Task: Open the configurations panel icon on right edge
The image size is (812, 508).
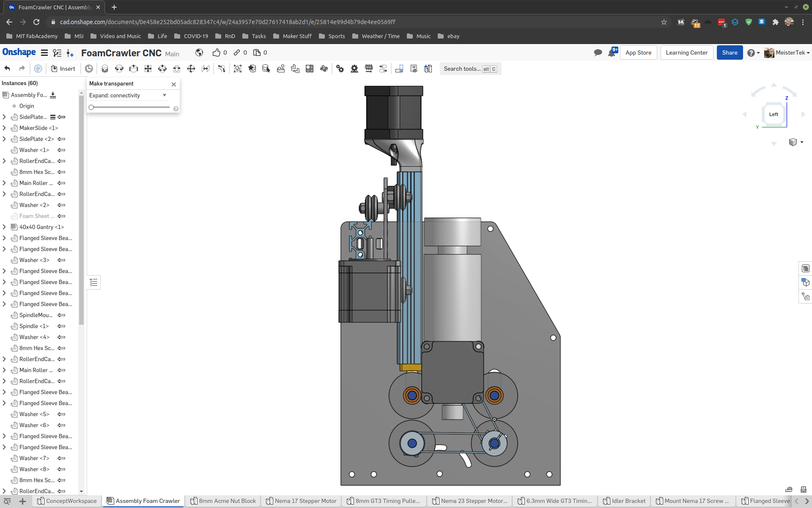Action: click(x=805, y=282)
